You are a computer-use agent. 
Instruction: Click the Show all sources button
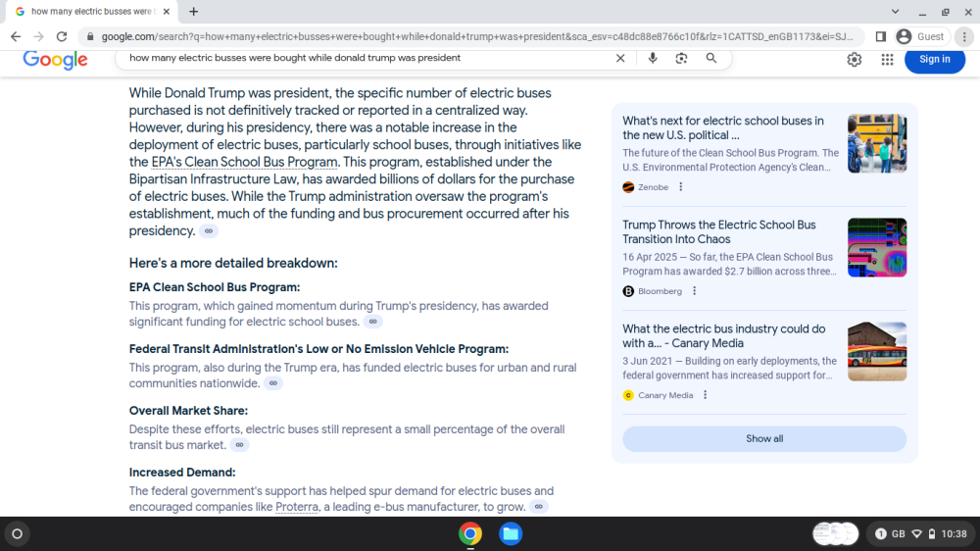(x=764, y=439)
